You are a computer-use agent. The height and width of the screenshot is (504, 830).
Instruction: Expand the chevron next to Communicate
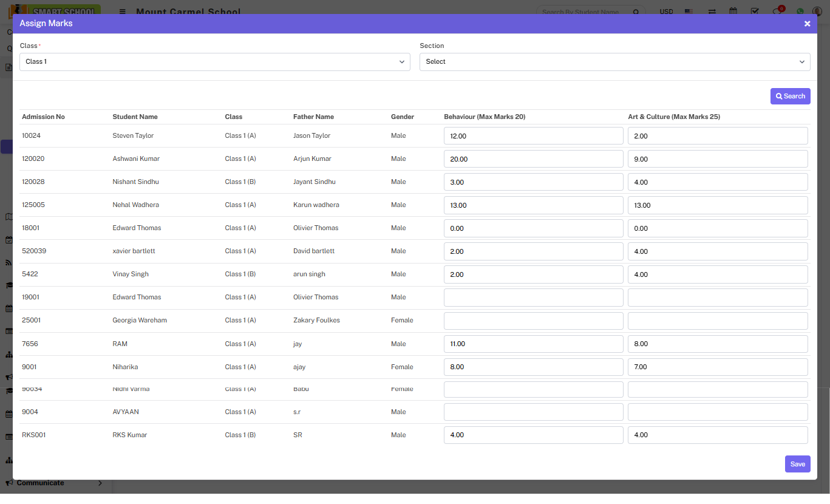(100, 483)
